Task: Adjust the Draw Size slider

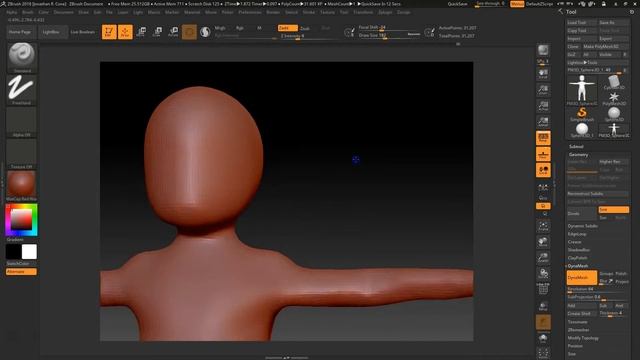Action: [389, 36]
